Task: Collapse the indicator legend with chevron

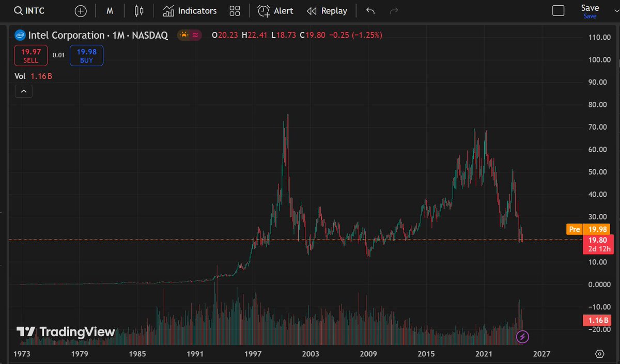Action: click(x=24, y=92)
